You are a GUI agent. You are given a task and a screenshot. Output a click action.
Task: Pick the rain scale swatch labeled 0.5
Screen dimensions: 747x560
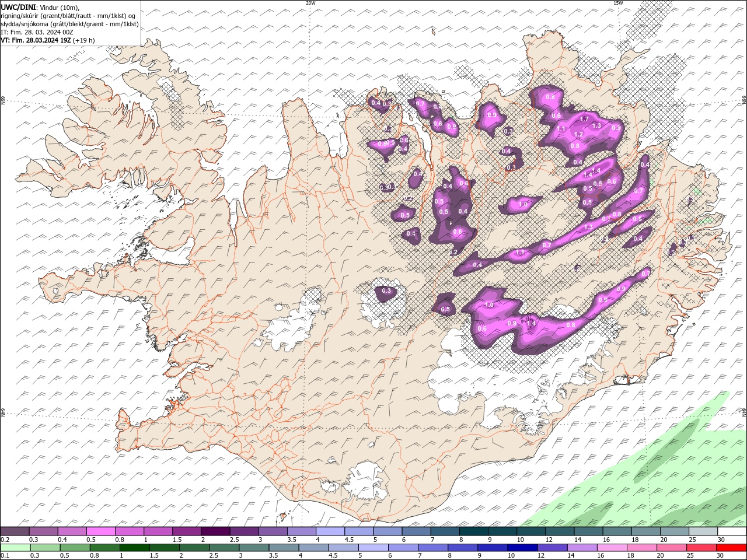[75, 548]
